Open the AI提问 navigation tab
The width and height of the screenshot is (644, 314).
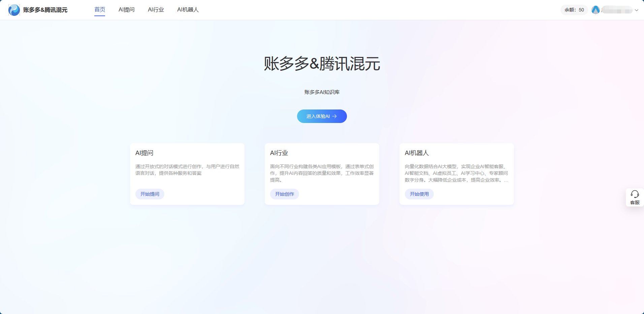click(126, 10)
